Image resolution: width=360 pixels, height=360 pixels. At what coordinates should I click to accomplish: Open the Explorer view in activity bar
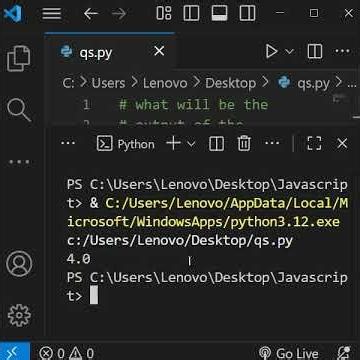19,59
